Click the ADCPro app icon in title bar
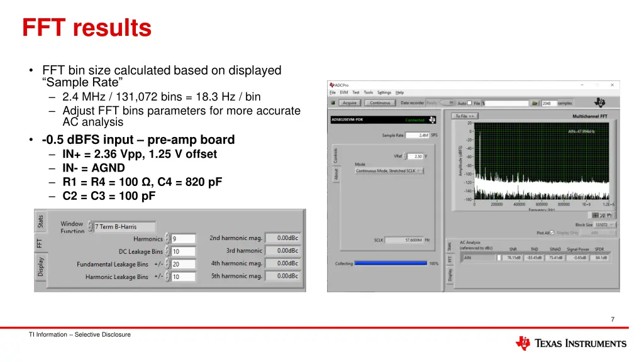Screen dimensions: 644x362 click(x=331, y=85)
